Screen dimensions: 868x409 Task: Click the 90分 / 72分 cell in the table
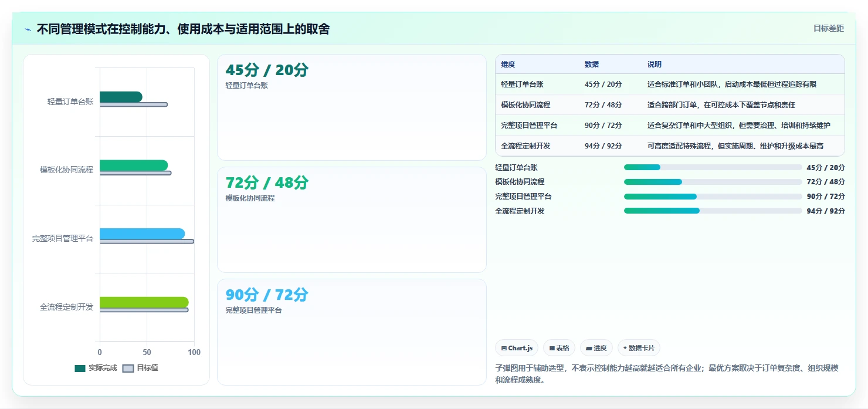click(603, 126)
